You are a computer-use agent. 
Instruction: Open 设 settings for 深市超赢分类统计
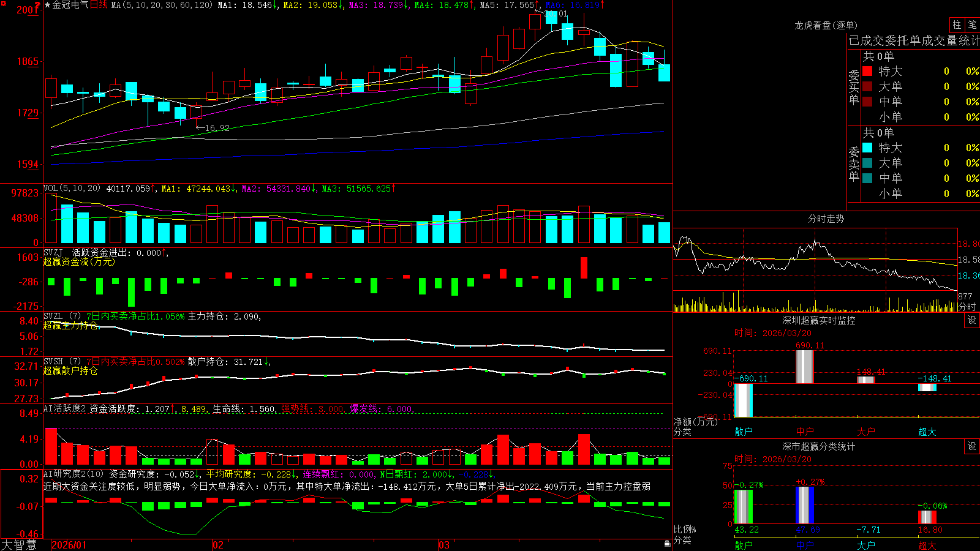(972, 446)
